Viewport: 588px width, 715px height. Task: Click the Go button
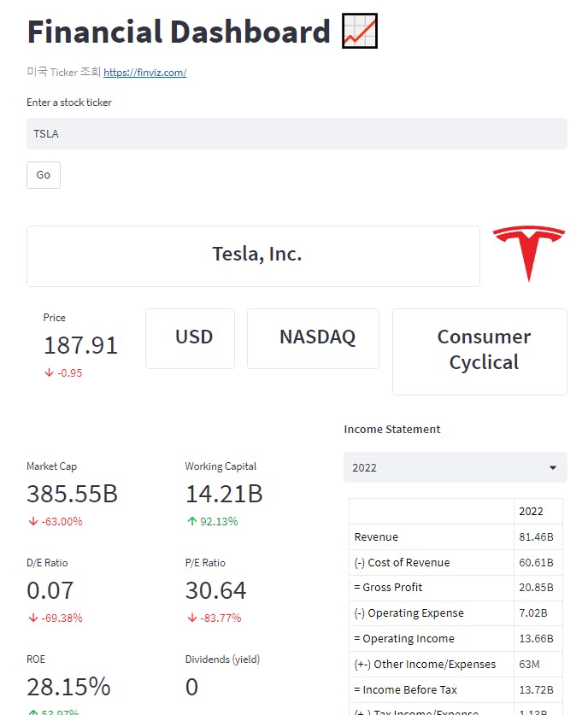[44, 174]
